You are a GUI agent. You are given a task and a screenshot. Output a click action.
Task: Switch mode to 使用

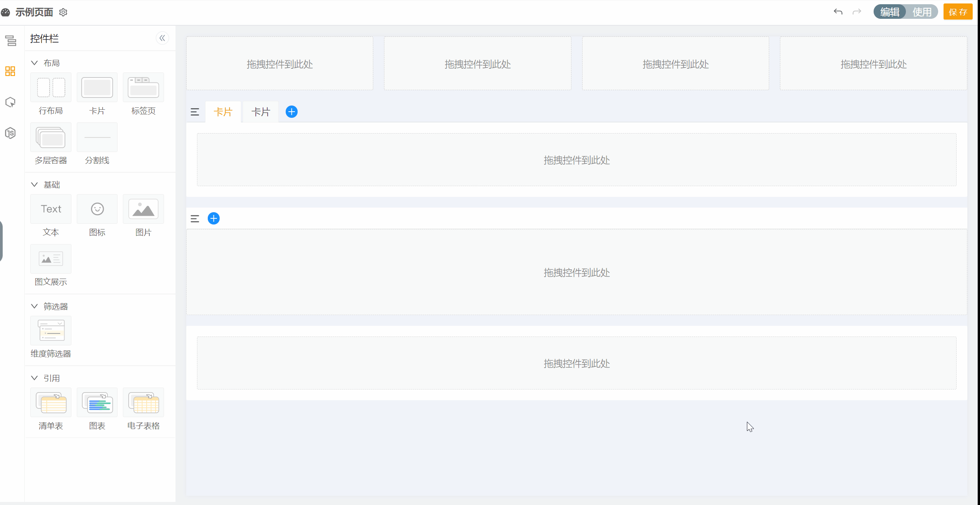click(922, 12)
